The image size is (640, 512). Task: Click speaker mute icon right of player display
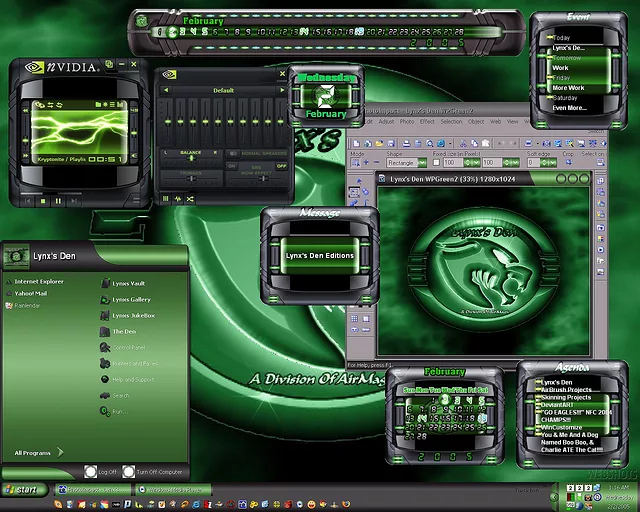point(134,156)
